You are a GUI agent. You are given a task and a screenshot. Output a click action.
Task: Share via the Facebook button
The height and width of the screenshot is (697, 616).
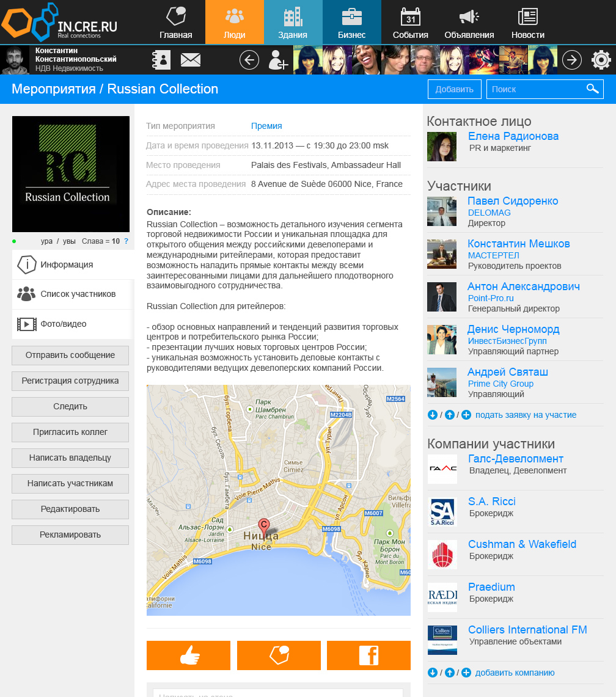369,655
